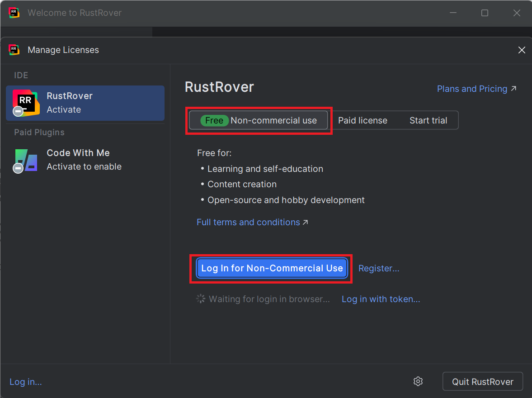Open the Plans and Pricing link
The width and height of the screenshot is (532, 398).
[476, 89]
